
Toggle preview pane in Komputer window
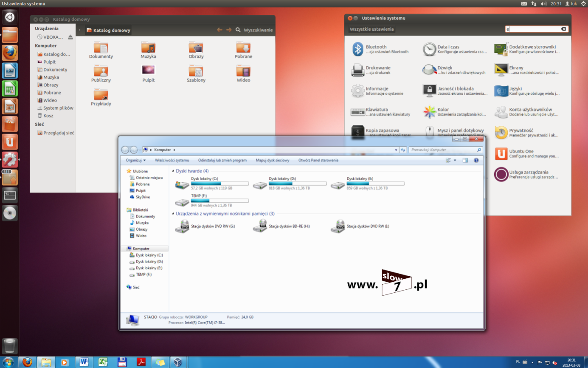[465, 160]
